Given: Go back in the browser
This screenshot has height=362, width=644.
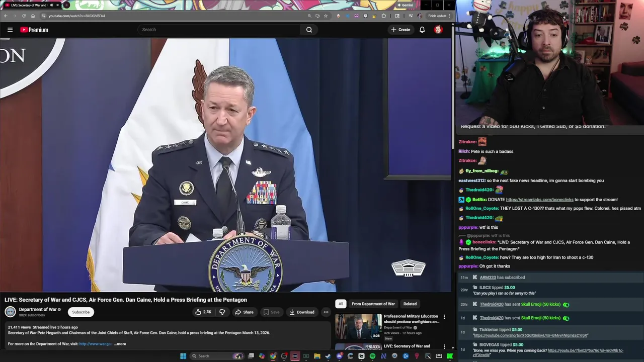Looking at the screenshot, I should 6,16.
